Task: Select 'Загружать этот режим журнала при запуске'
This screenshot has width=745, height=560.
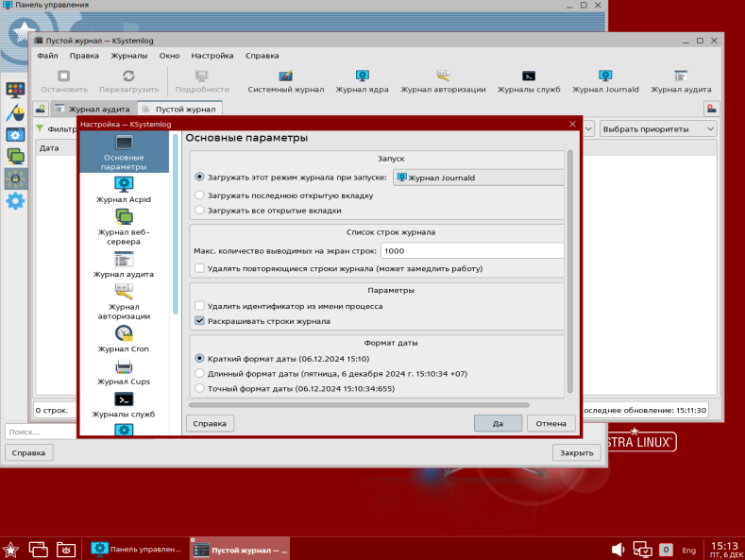Action: [199, 177]
